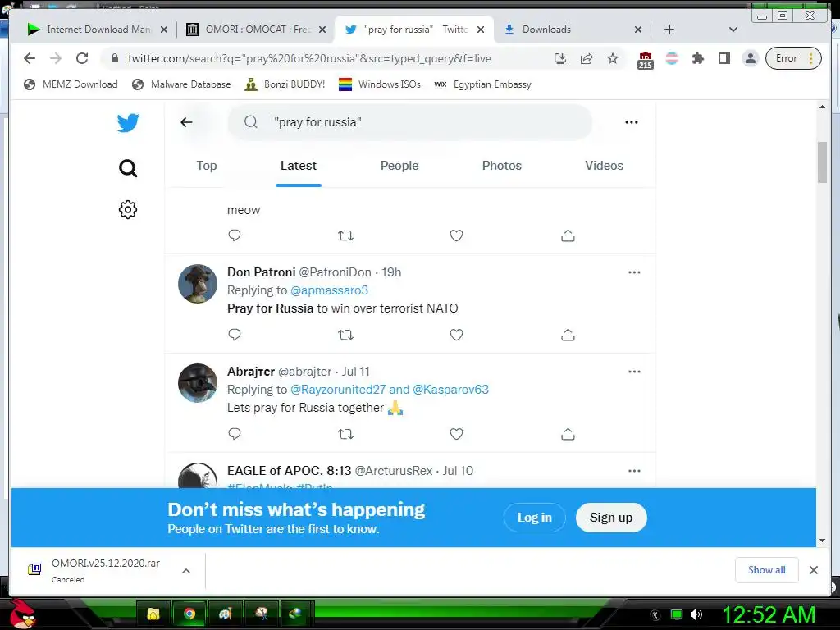Open the Settings gear in Twitter sidebar
This screenshot has height=630, width=840.
coord(128,209)
